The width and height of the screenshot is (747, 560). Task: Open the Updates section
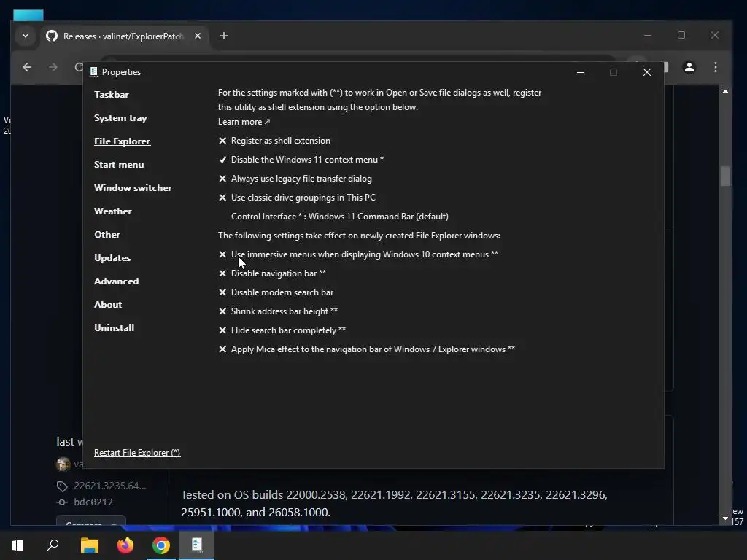[x=112, y=257]
